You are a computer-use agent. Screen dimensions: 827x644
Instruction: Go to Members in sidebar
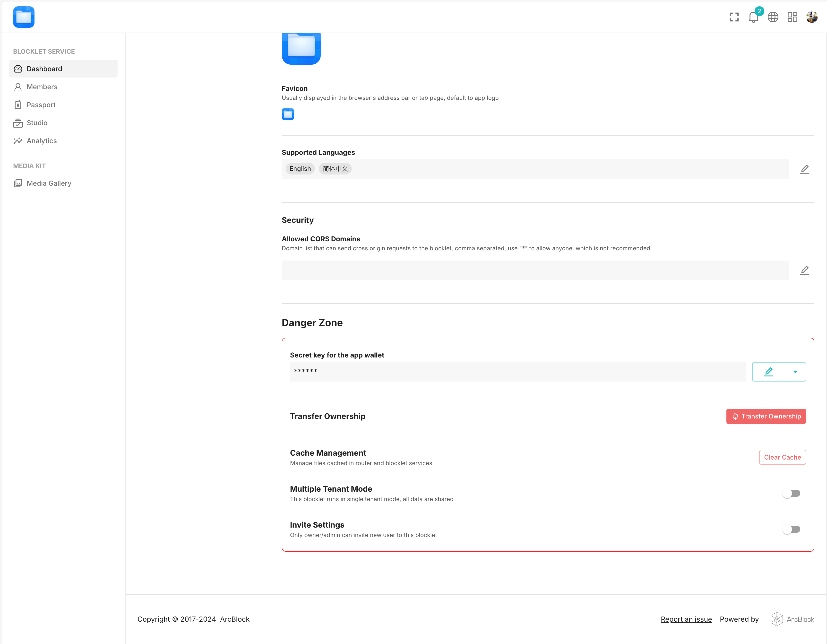[x=42, y=87]
